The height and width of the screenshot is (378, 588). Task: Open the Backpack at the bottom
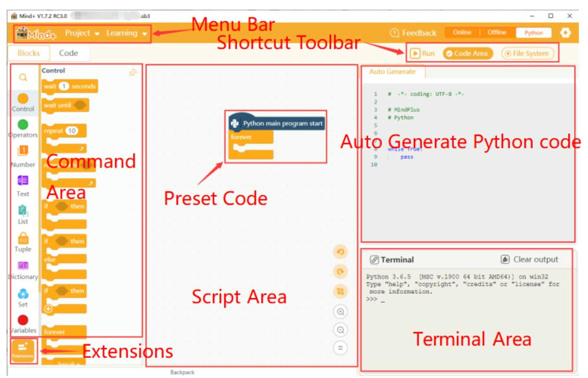pyautogui.click(x=182, y=372)
